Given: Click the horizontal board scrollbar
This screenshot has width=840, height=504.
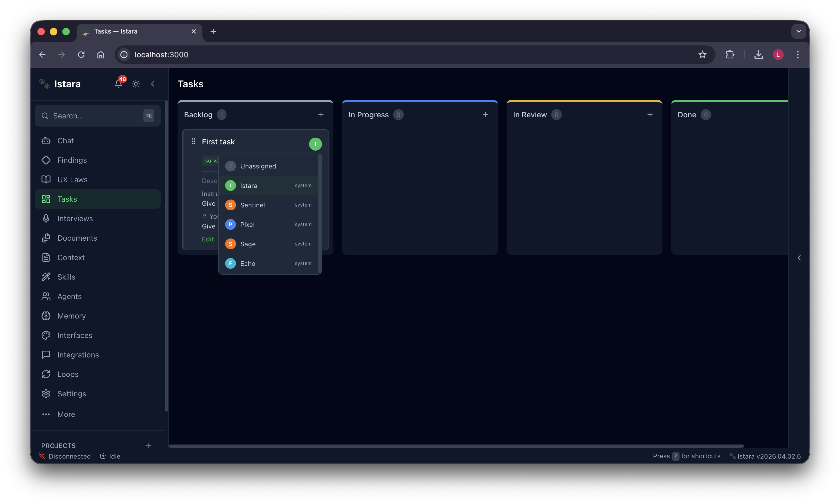Looking at the screenshot, I should (455, 446).
